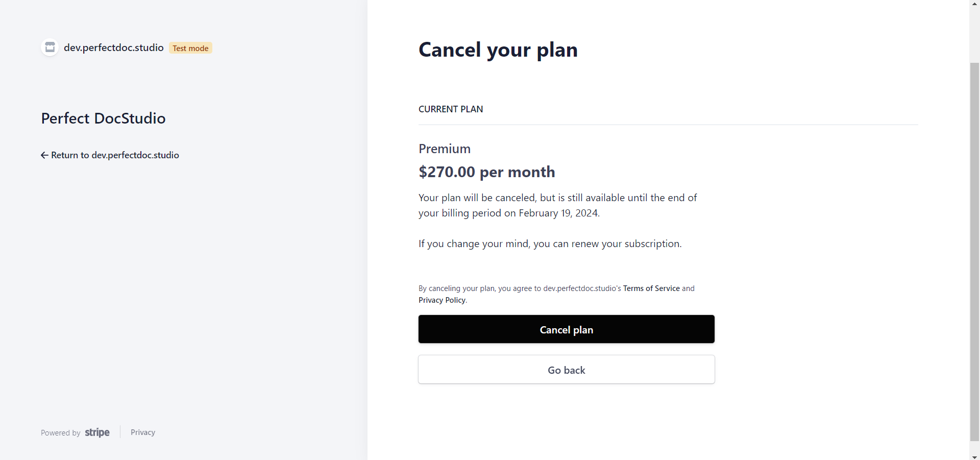
Task: Open the Privacy Policy link
Action: (x=442, y=300)
